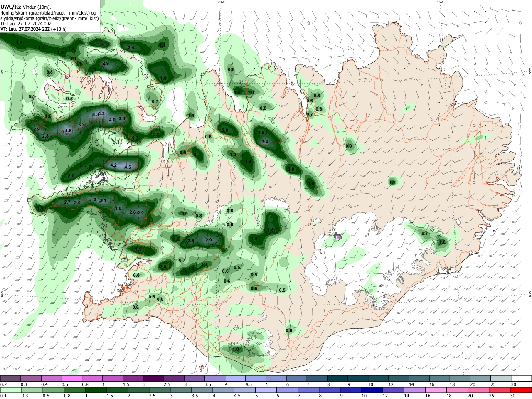Click the '0.1' legend scale label

click(x=4, y=396)
